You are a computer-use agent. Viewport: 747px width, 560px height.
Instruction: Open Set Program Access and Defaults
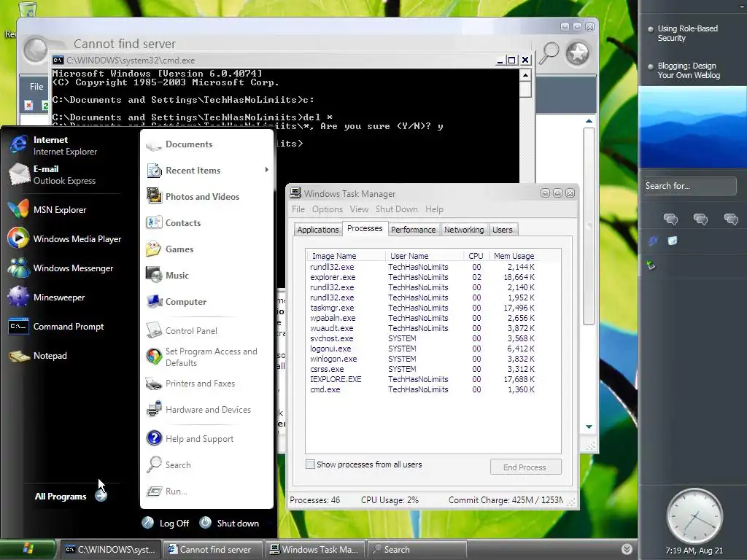[x=201, y=357]
